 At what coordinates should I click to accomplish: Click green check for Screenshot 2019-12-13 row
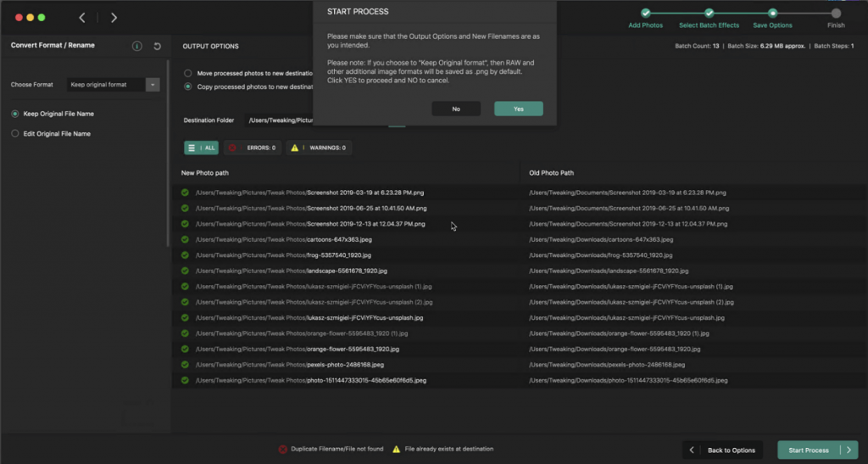pos(185,224)
